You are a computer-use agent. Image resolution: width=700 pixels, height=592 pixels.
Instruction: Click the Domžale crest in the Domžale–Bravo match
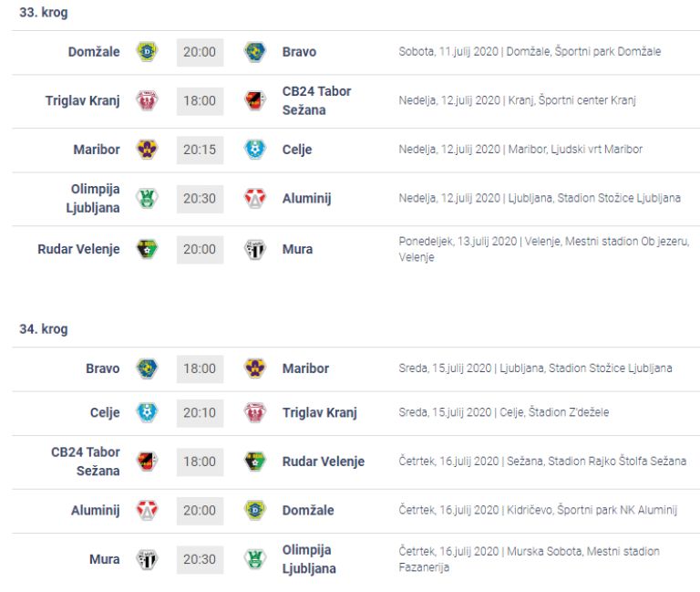[x=146, y=52]
